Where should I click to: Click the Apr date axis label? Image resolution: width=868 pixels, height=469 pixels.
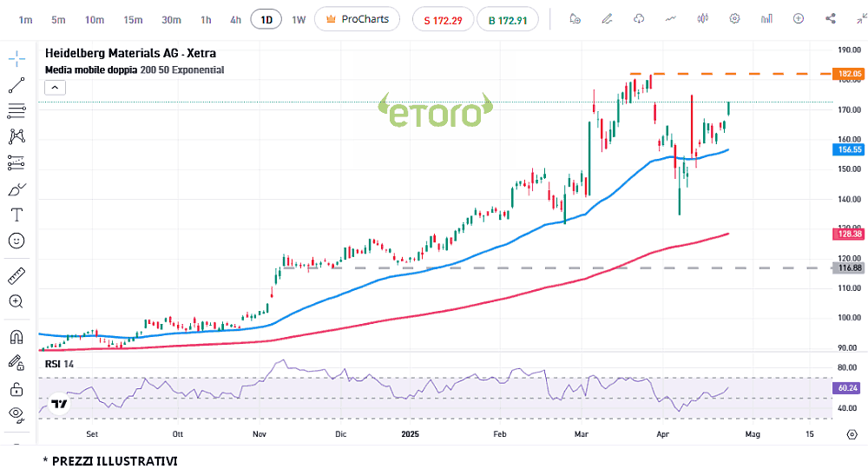pos(662,434)
